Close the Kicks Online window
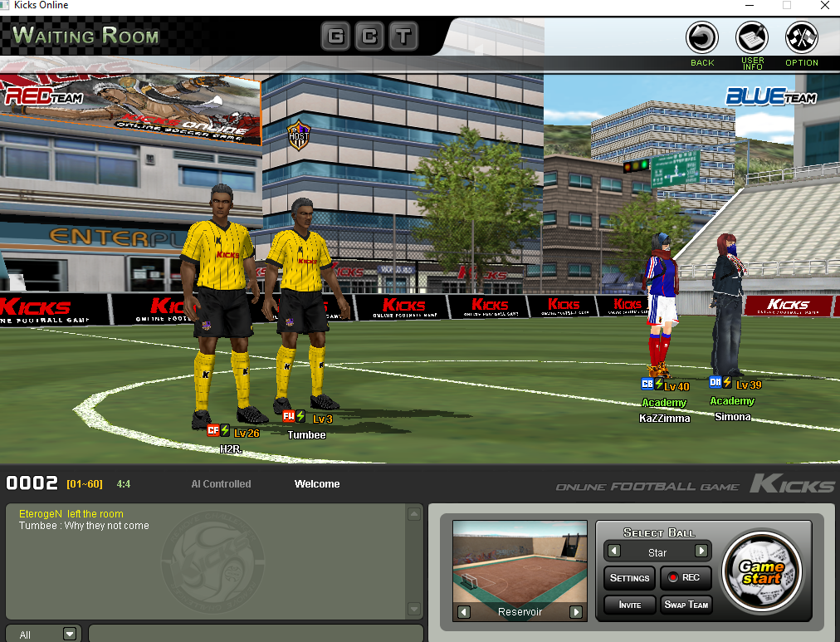This screenshot has width=840, height=642. coord(824,5)
